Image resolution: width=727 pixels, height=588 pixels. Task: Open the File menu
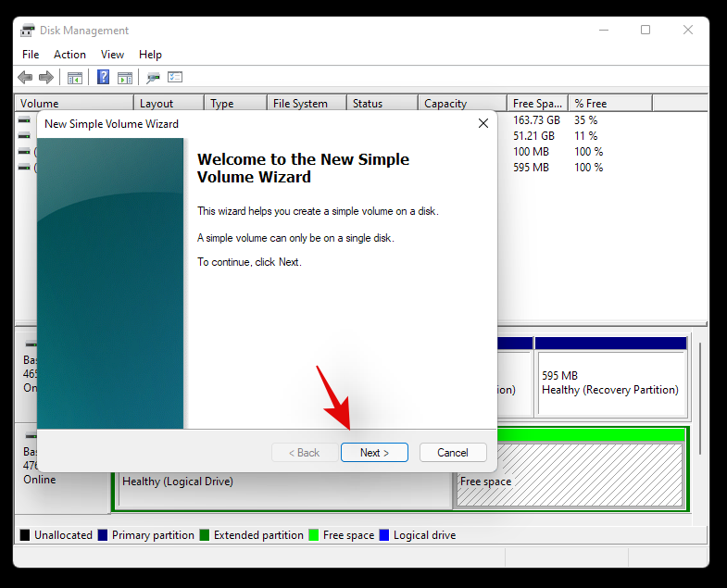click(31, 55)
